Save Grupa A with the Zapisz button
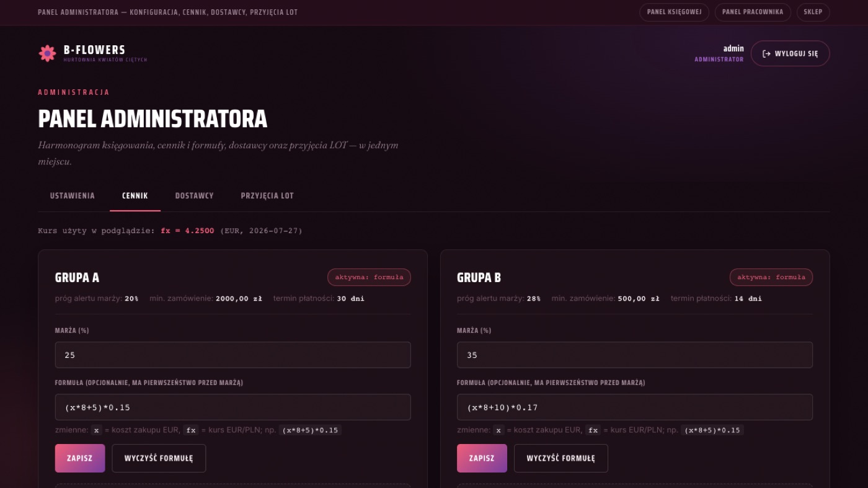This screenshot has width=868, height=488. coord(80,458)
